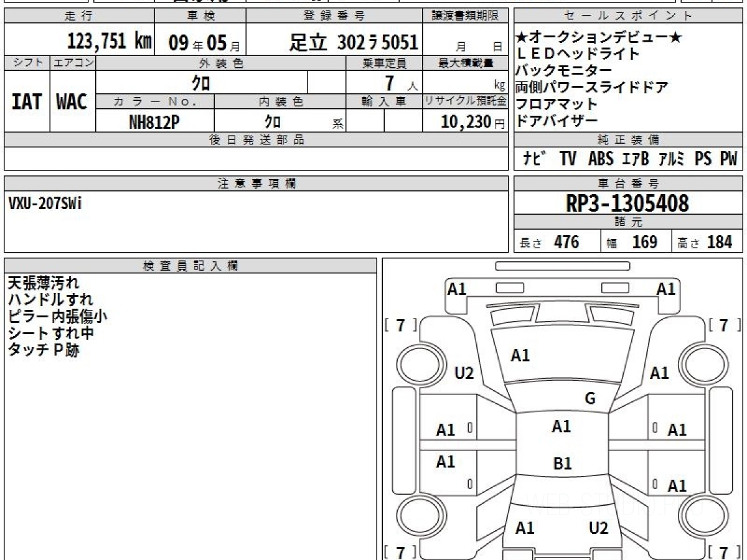Select PS in the equipment row
This screenshot has height=560, width=747.
(703, 159)
